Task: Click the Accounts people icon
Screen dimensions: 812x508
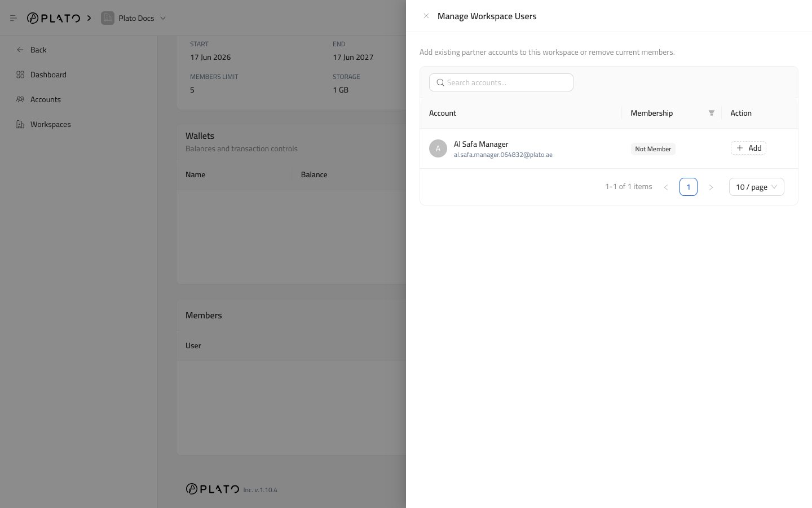Action: (20, 99)
